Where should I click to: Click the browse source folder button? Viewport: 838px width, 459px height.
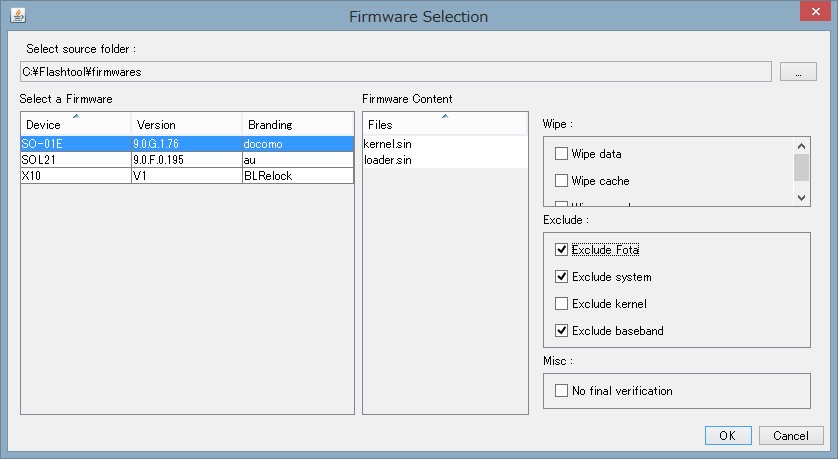point(798,72)
